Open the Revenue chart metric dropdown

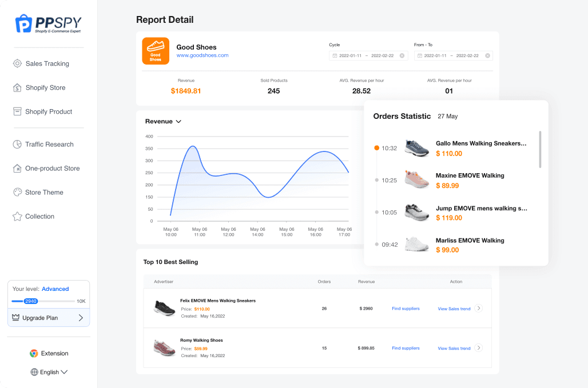click(x=177, y=121)
